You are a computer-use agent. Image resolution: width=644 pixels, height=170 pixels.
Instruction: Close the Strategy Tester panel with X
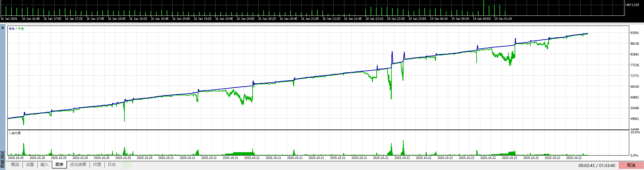3,28
